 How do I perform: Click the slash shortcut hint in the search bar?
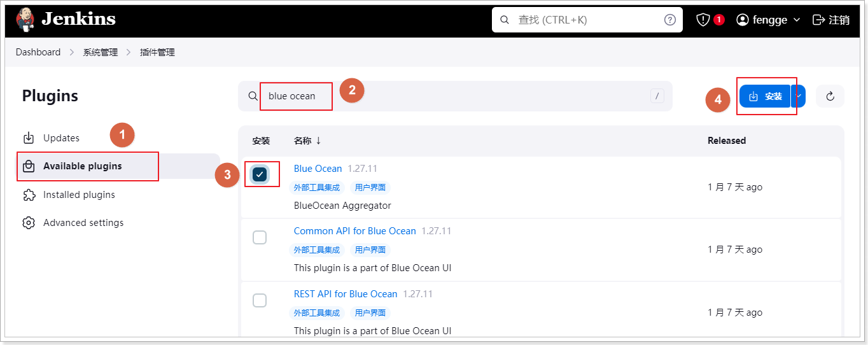point(657,96)
